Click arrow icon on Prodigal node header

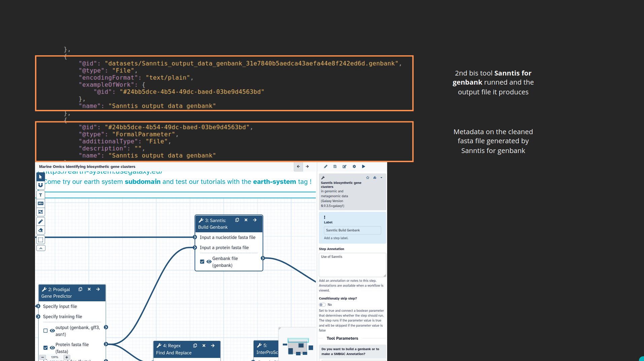click(x=98, y=289)
